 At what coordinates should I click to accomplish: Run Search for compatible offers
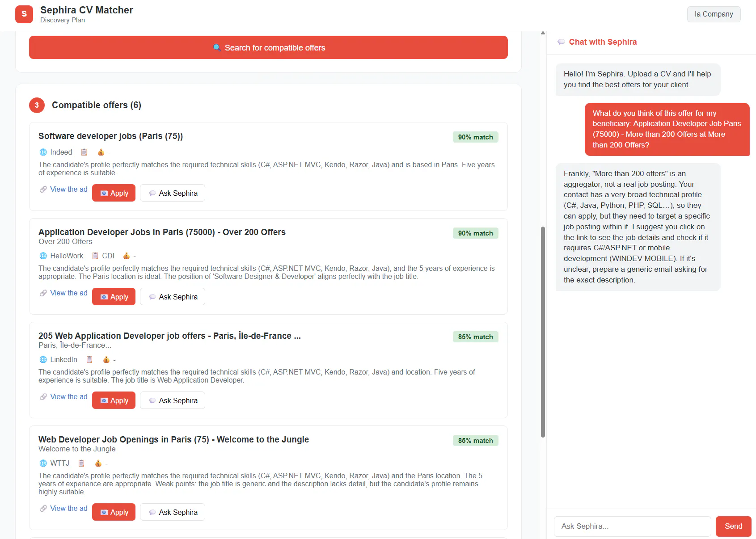pos(268,47)
